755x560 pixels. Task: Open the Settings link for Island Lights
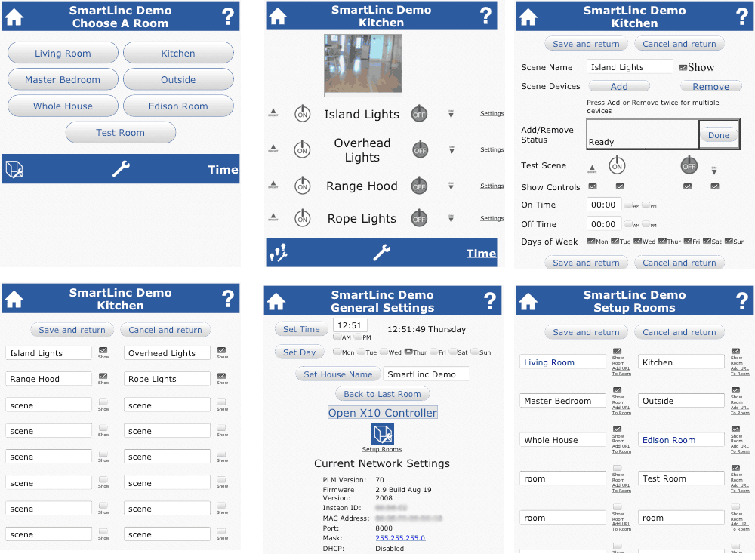point(492,114)
